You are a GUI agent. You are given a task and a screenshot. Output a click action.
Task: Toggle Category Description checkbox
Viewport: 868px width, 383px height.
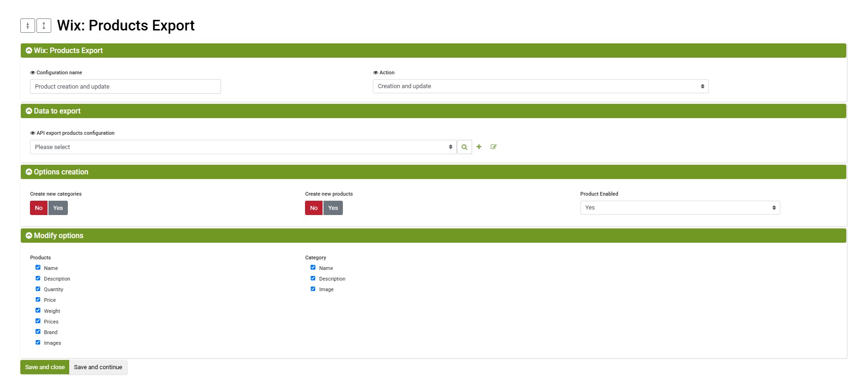(313, 278)
